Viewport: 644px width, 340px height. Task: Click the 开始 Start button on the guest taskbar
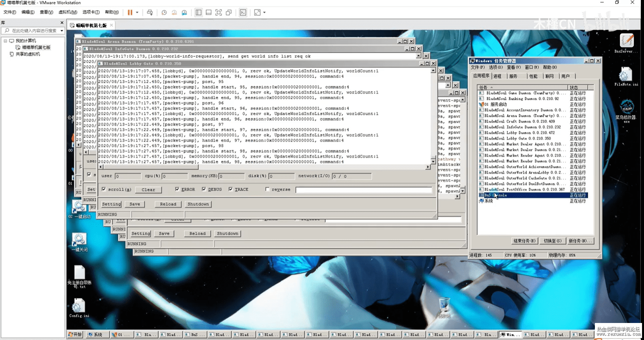click(x=75, y=334)
